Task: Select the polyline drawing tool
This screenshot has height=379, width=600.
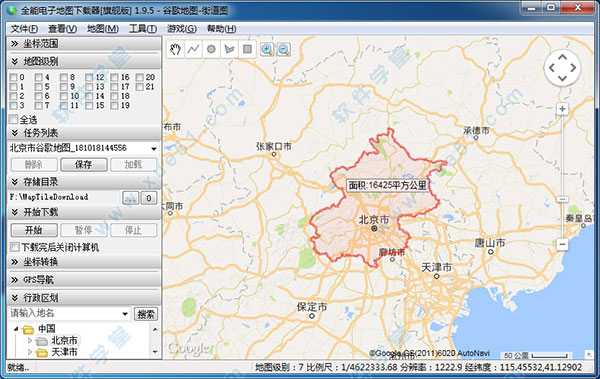Action: 193,49
